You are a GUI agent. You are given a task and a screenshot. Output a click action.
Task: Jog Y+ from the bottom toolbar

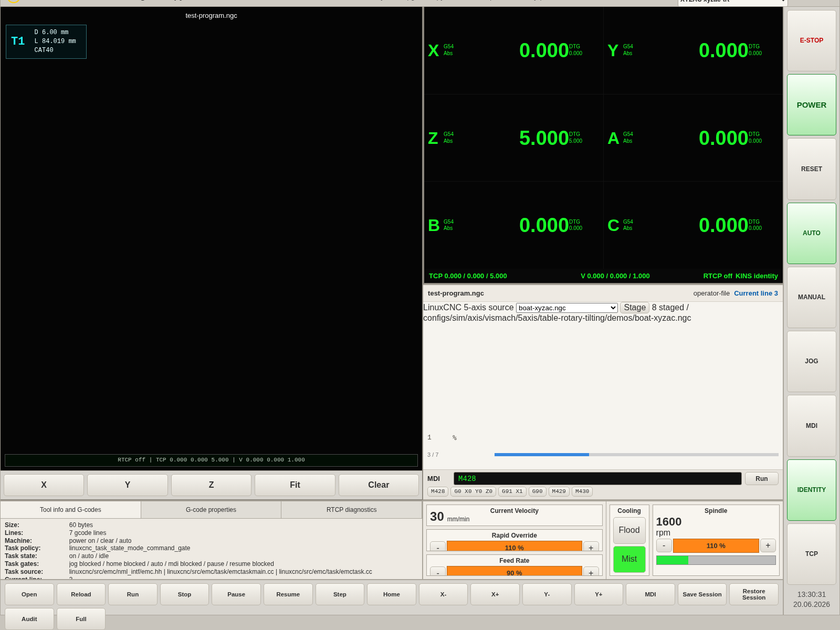point(598,594)
